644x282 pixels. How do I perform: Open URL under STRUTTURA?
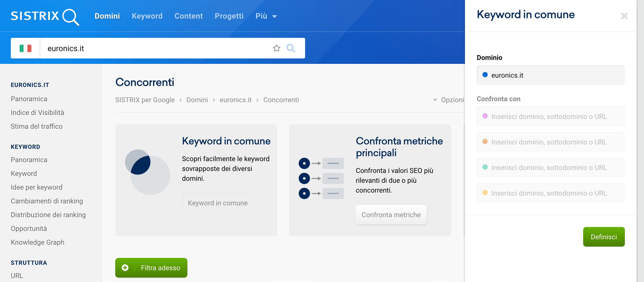(x=17, y=276)
